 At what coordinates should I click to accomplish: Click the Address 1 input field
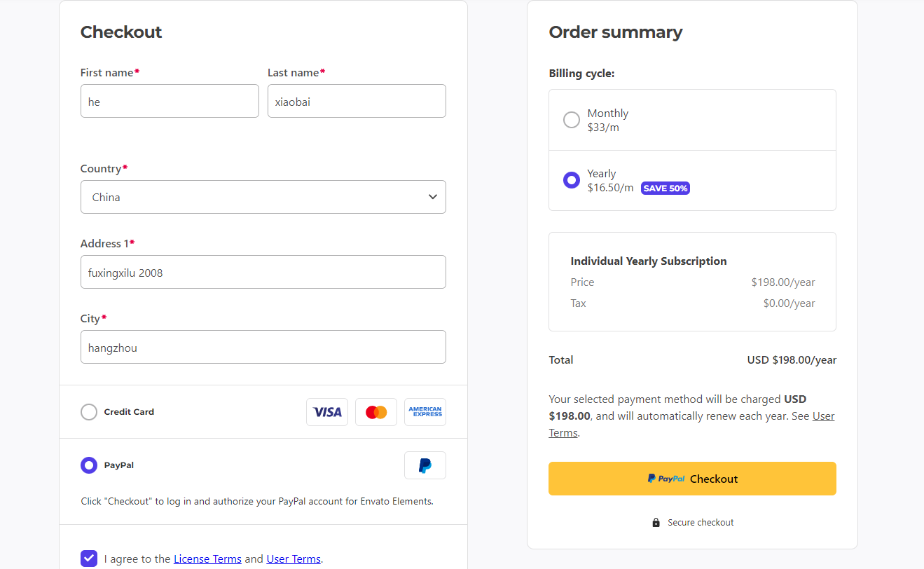pos(263,272)
